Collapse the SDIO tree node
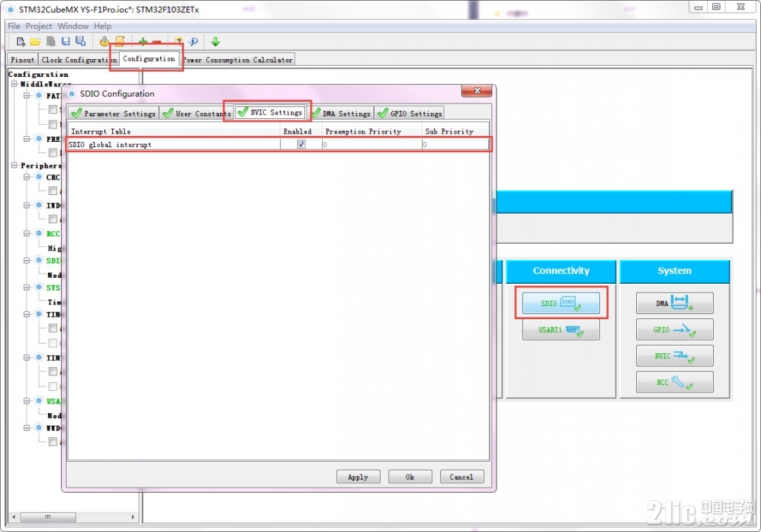This screenshot has width=761, height=532. (27, 261)
